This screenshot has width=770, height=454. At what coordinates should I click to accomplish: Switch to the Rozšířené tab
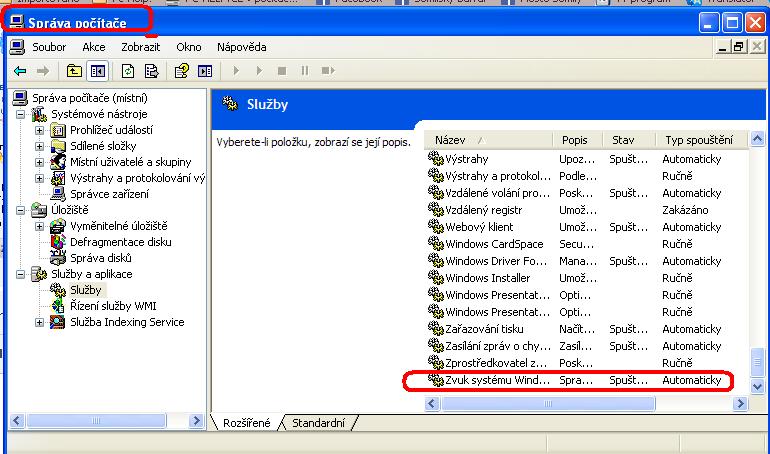(x=247, y=423)
